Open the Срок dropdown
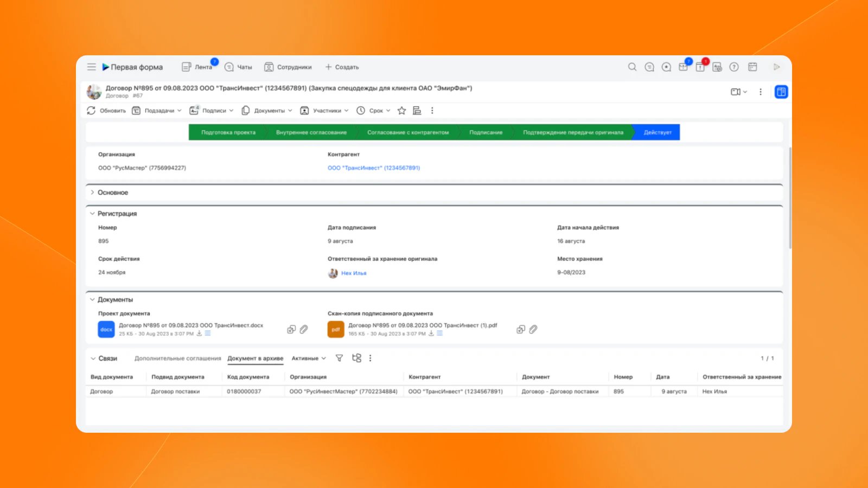Viewport: 868px width, 488px height. coord(373,111)
